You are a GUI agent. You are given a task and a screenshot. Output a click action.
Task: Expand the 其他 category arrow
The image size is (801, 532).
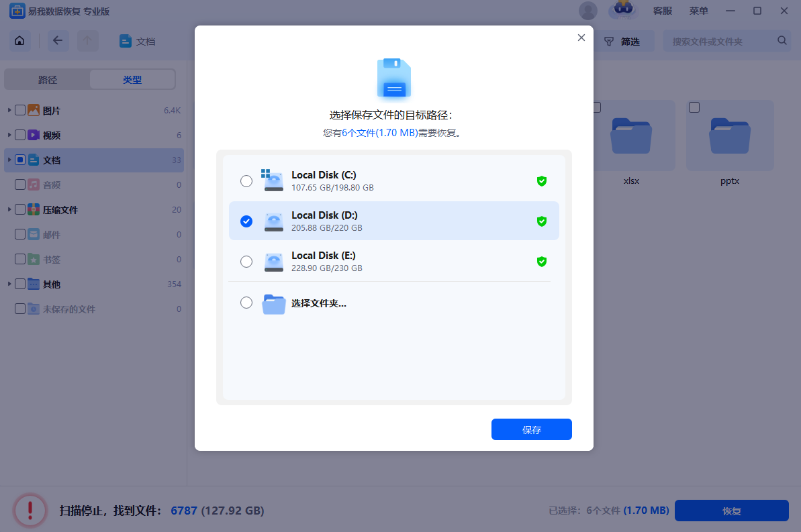[x=9, y=284]
